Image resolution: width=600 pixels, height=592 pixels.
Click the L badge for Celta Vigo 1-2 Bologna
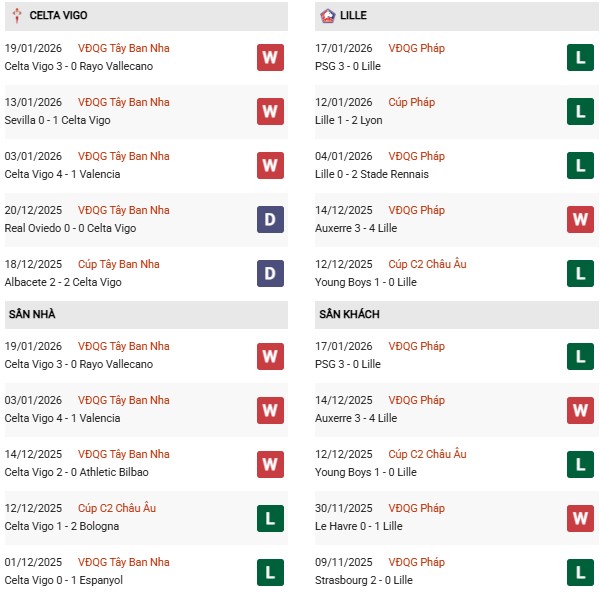270,517
